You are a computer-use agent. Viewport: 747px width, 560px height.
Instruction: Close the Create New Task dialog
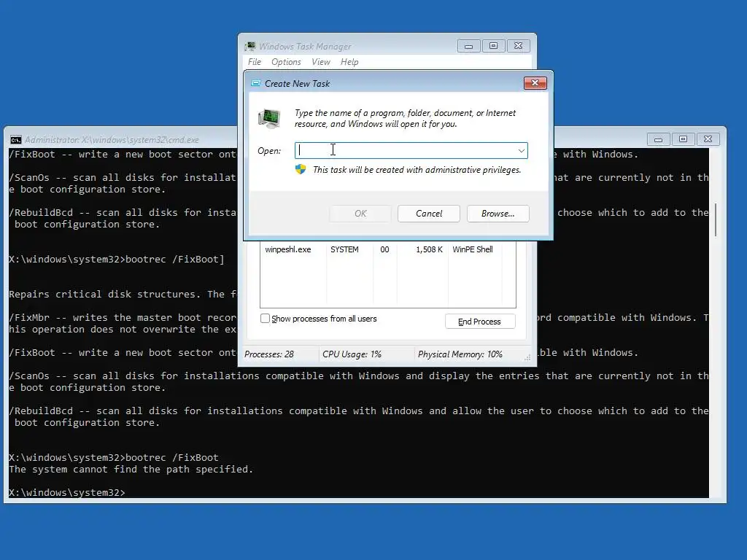pyautogui.click(x=535, y=83)
